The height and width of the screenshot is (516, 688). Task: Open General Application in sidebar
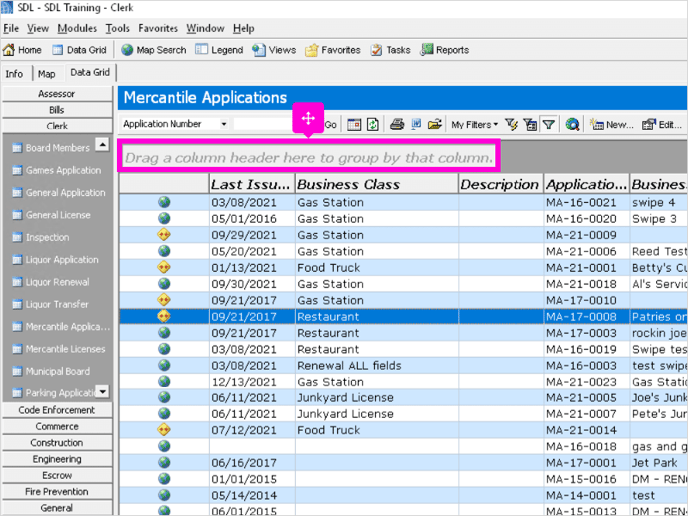pyautogui.click(x=59, y=193)
